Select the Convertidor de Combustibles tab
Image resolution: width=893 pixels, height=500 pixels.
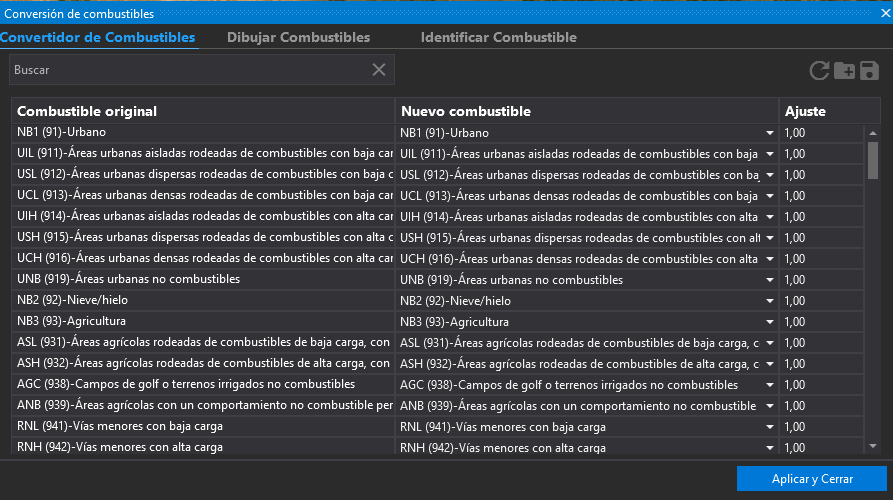[x=98, y=37]
